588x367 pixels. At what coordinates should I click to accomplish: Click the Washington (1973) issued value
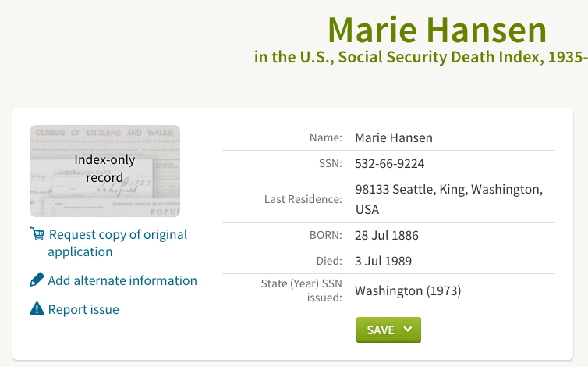[408, 290]
